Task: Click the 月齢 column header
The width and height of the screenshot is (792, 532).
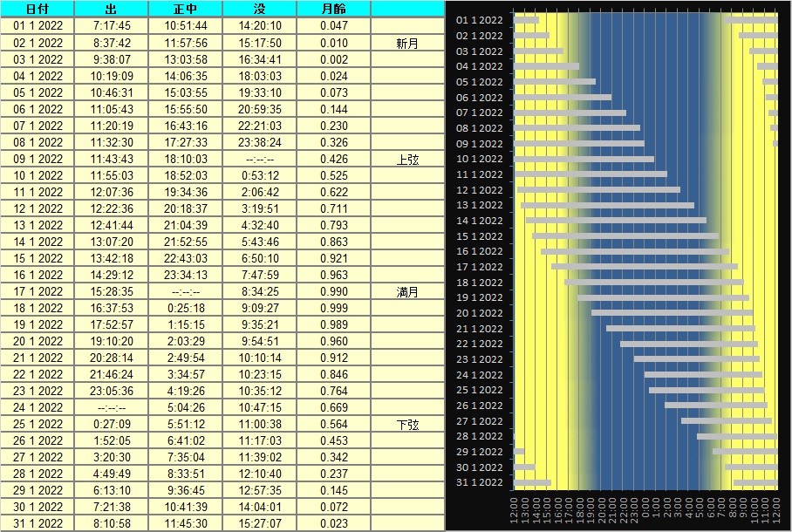Action: pyautogui.click(x=333, y=9)
